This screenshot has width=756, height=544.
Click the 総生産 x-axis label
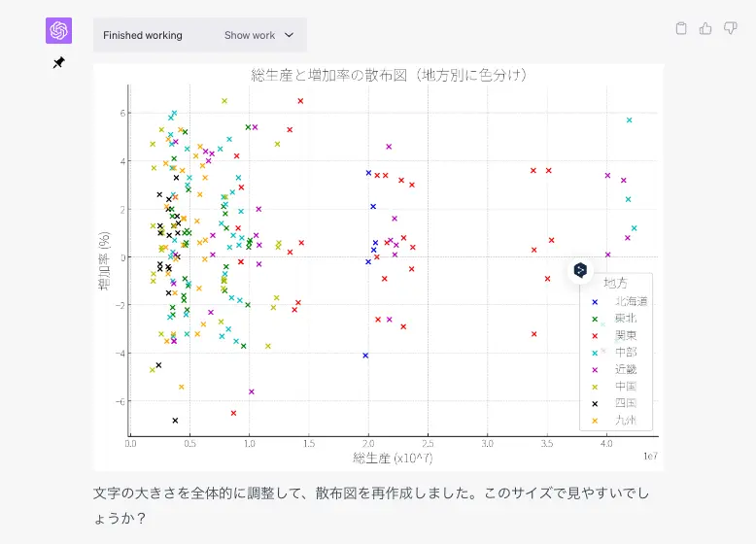[x=379, y=457]
